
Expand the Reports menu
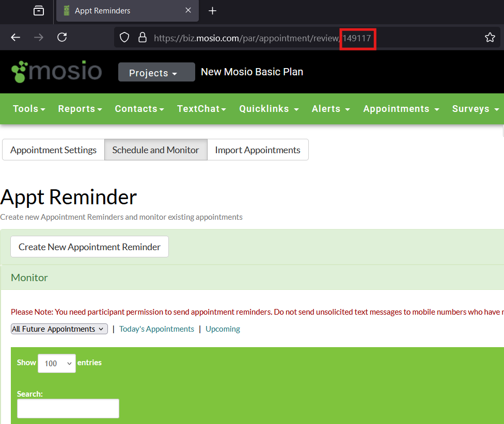[x=80, y=109]
